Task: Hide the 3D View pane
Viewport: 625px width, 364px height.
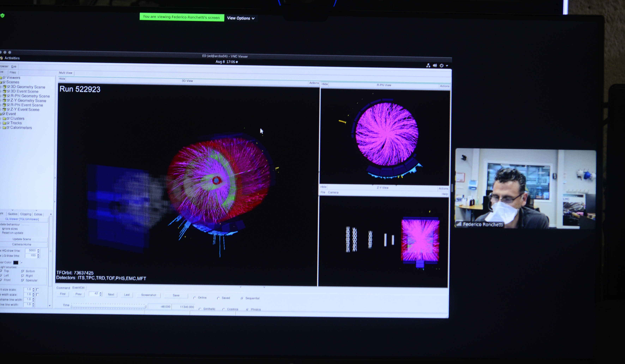Action: pyautogui.click(x=62, y=79)
